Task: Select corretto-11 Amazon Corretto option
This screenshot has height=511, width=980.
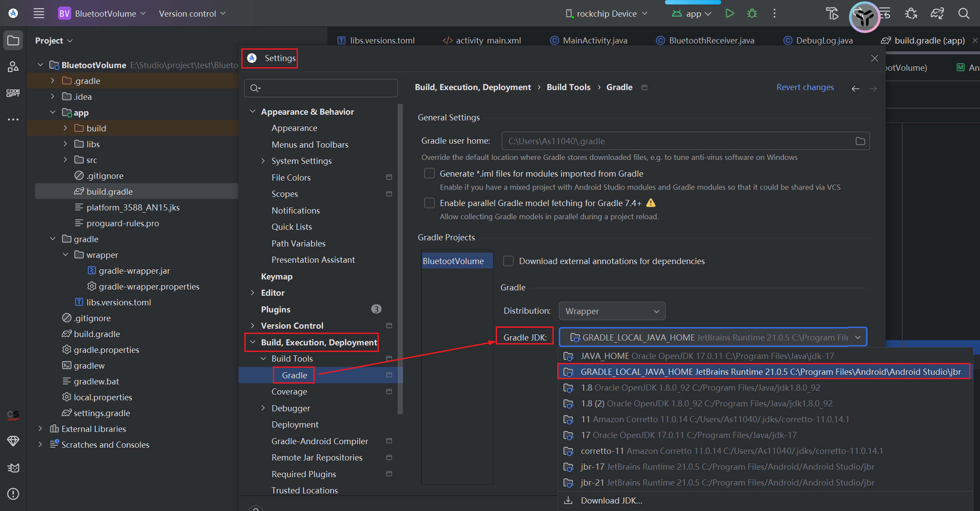Action: [x=765, y=451]
